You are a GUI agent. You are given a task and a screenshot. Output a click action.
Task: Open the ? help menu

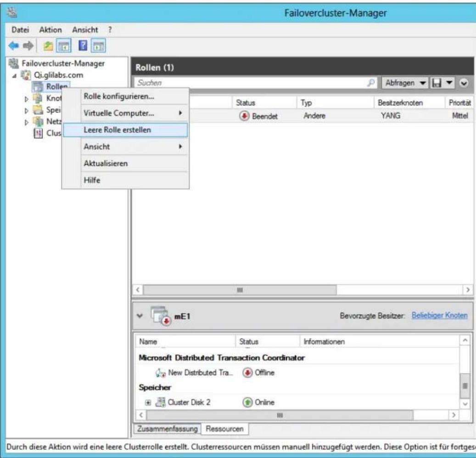(x=110, y=30)
